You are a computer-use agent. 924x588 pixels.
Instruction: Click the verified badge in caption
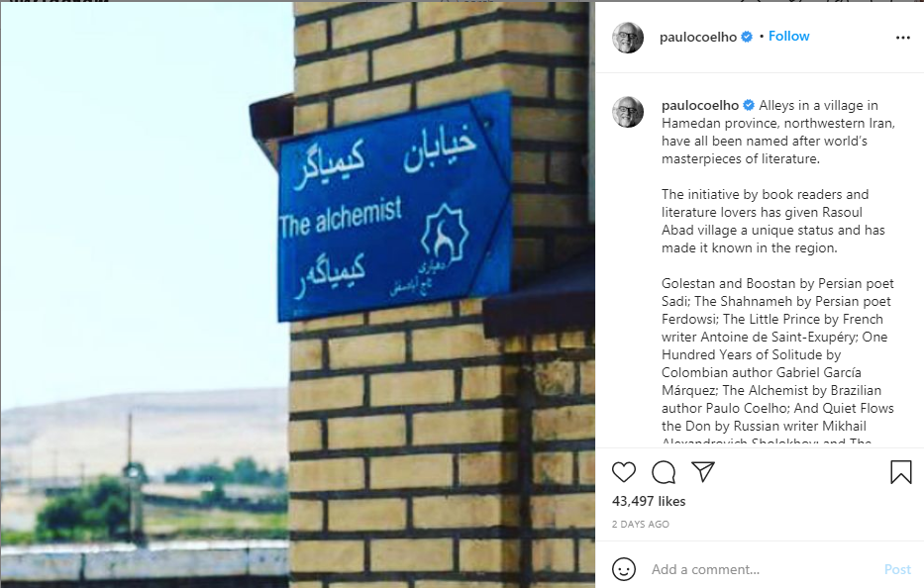click(x=749, y=106)
